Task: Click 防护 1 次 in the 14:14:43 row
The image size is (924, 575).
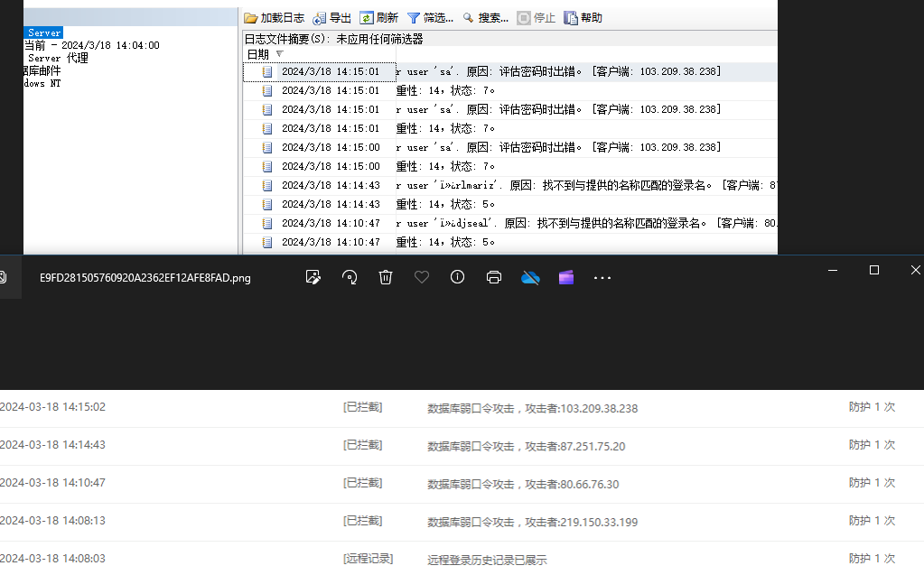Action: coord(873,445)
